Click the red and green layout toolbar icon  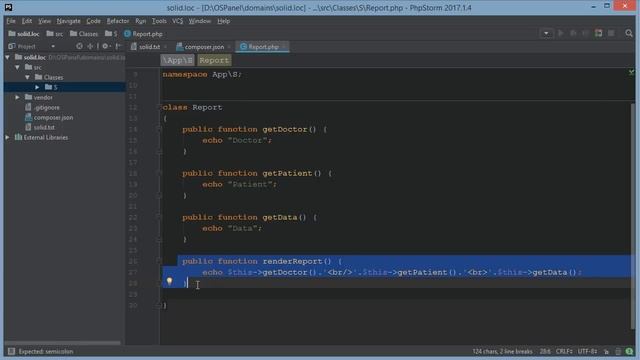[x=598, y=33]
